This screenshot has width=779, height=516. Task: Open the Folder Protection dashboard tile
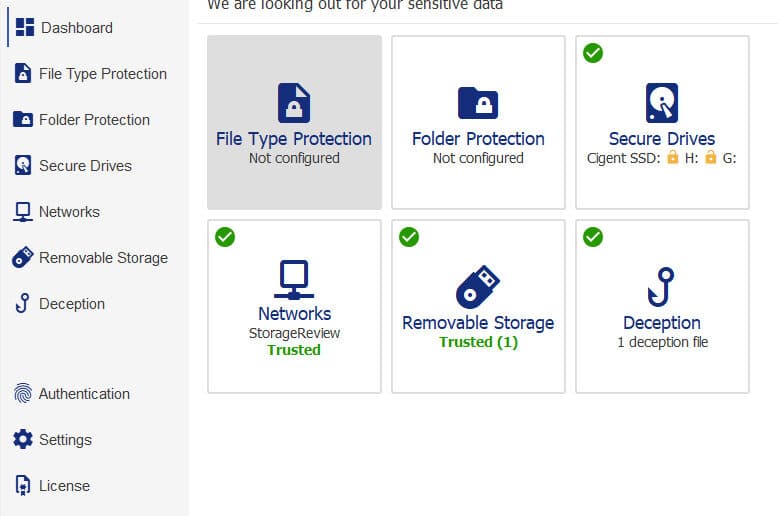(478, 122)
